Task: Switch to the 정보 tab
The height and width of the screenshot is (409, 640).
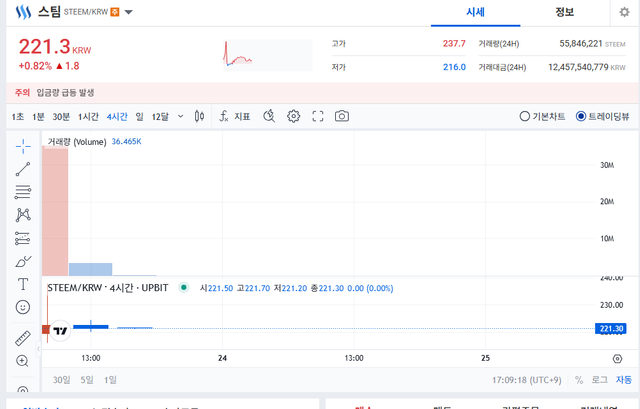Action: (564, 12)
